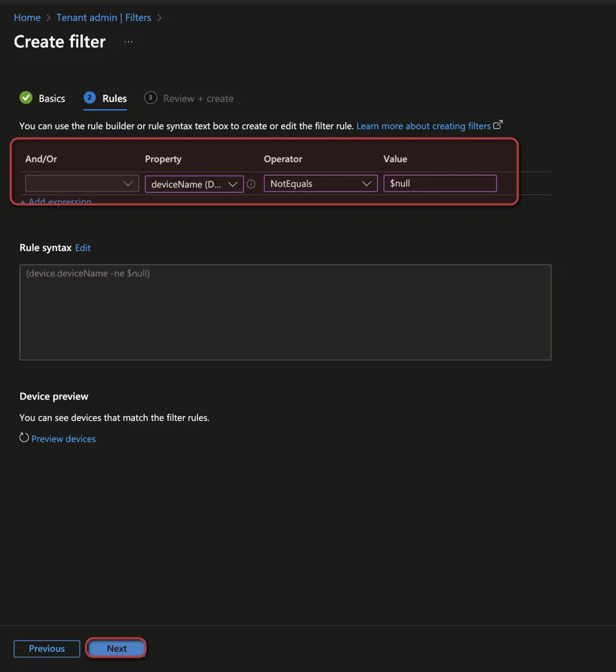Click the Value field containing $null
This screenshot has height=672, width=616.
[440, 184]
